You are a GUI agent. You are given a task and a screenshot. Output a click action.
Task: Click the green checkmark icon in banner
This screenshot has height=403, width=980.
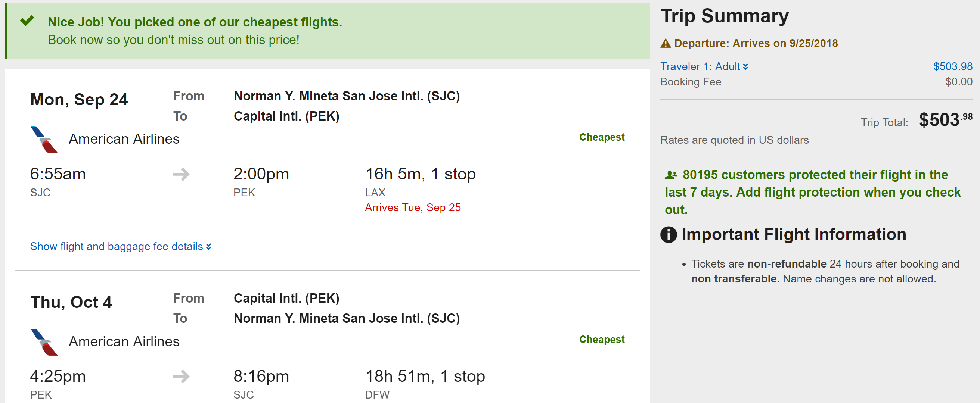[27, 21]
